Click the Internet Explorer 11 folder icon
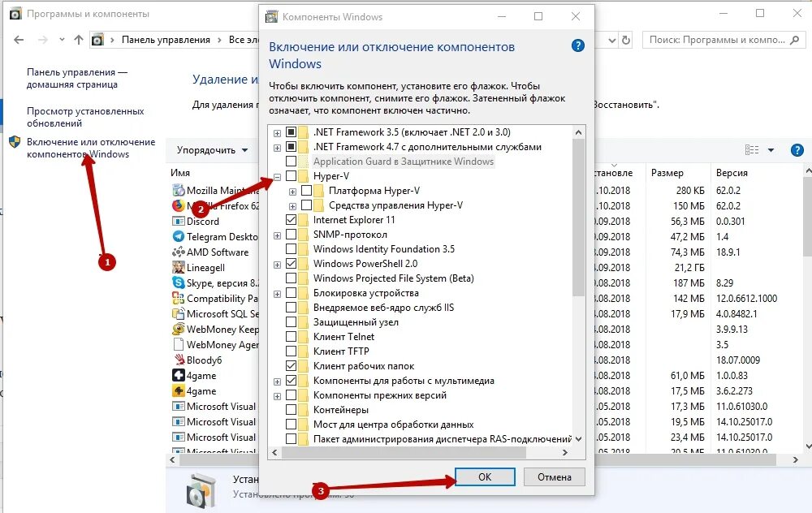The image size is (812, 513). (x=304, y=219)
